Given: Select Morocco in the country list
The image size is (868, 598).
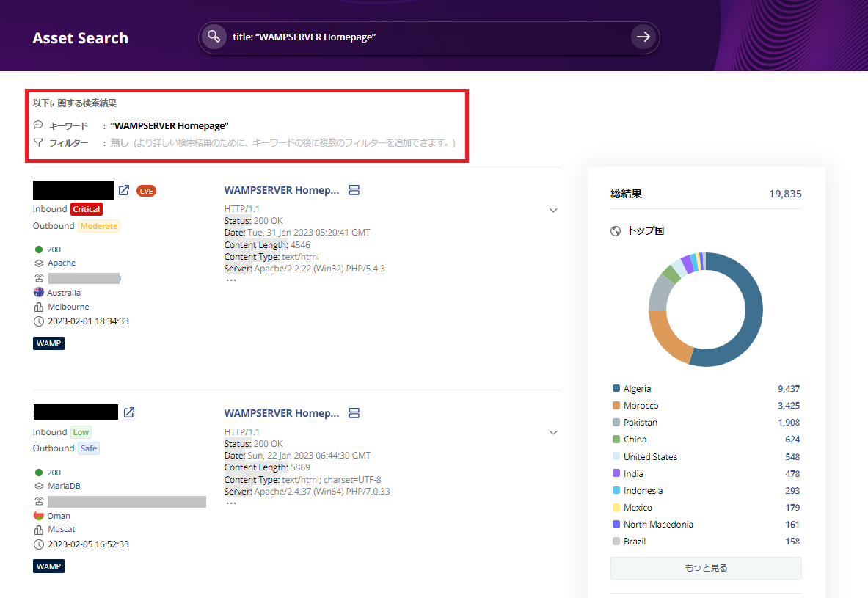Looking at the screenshot, I should click(641, 406).
